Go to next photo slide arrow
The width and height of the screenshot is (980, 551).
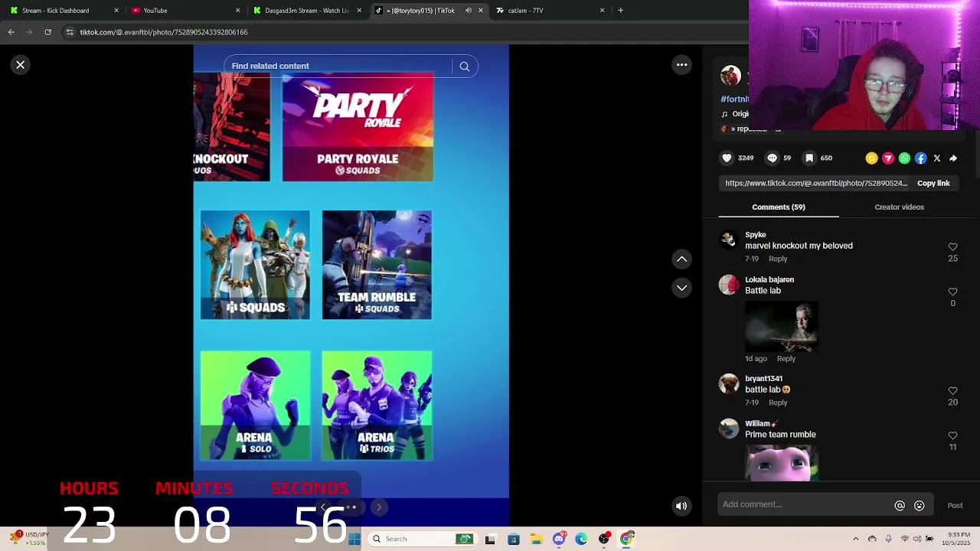point(378,507)
